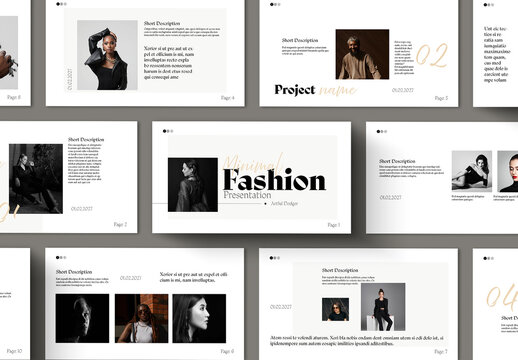Click 'Short Description' heading on Page 5
The width and height of the screenshot is (518, 360).
coord(300,40)
